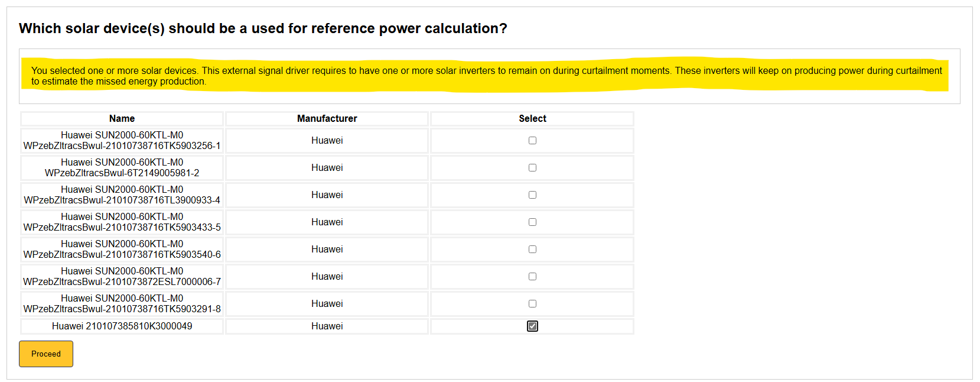Toggle checkbox for inverter ending 5903540-6
Image resolution: width=980 pixels, height=382 pixels.
(x=532, y=250)
